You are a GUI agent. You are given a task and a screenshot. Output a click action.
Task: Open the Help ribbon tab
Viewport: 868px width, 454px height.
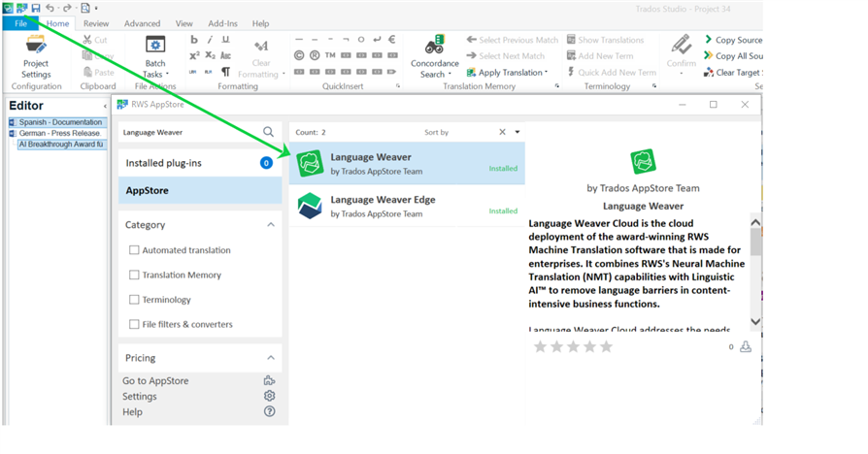pyautogui.click(x=260, y=23)
